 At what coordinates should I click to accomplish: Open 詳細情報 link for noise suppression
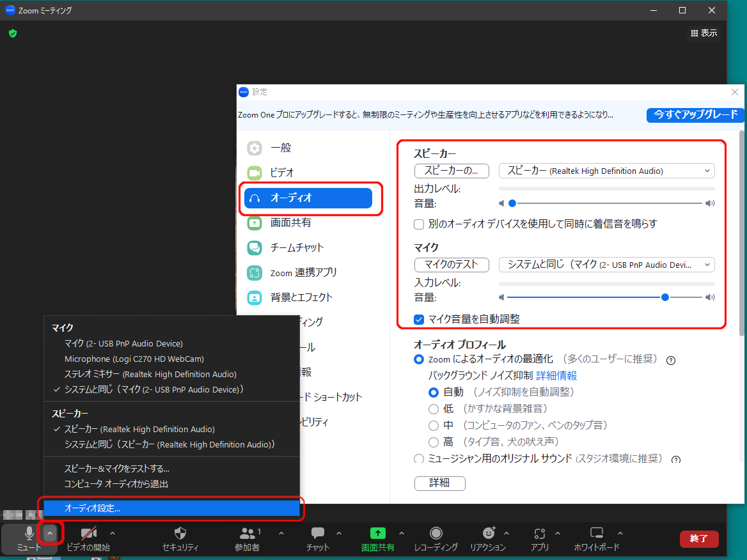(556, 376)
